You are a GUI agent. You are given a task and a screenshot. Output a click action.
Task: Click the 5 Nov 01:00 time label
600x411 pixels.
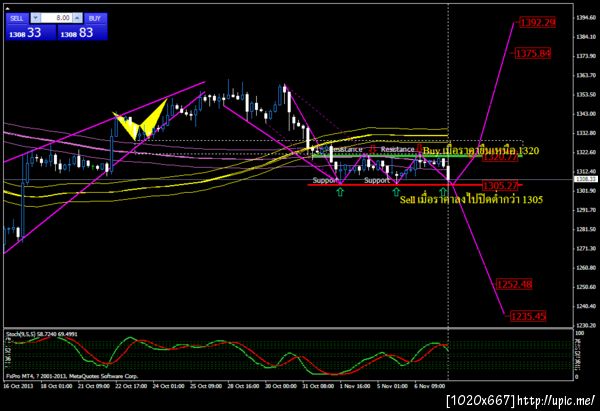click(x=393, y=386)
